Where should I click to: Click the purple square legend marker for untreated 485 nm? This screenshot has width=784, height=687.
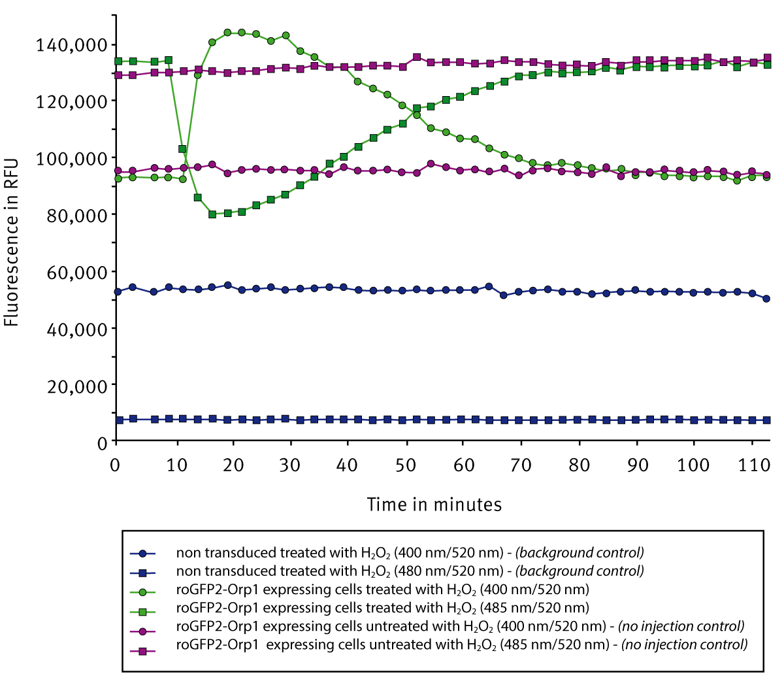(143, 652)
